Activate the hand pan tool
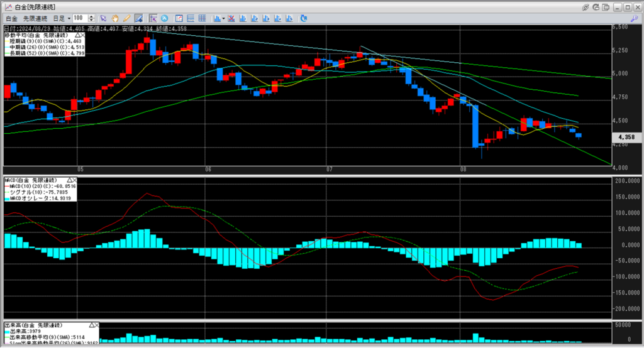This screenshot has width=644, height=348. click(x=115, y=18)
